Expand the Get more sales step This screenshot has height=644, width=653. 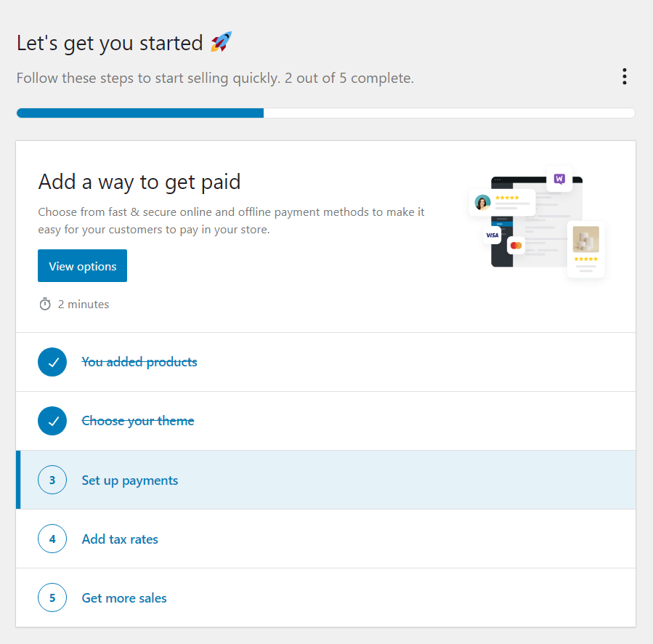[123, 597]
